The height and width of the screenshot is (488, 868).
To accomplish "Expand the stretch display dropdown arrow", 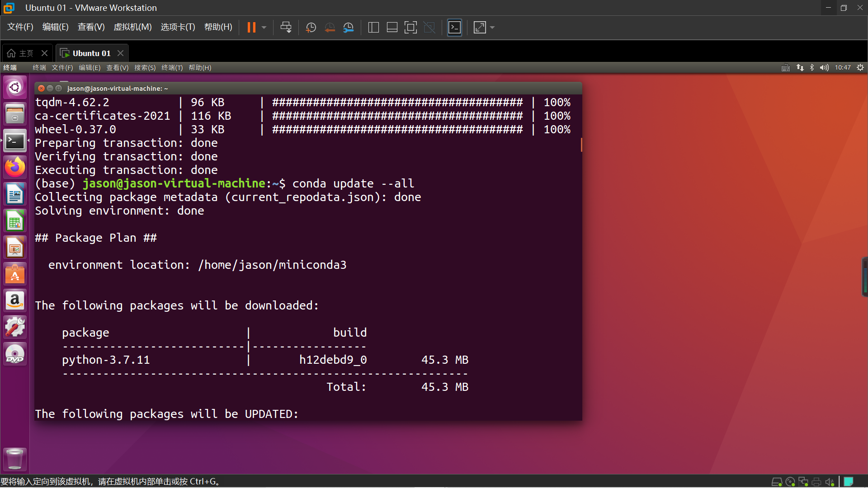I will [x=492, y=28].
